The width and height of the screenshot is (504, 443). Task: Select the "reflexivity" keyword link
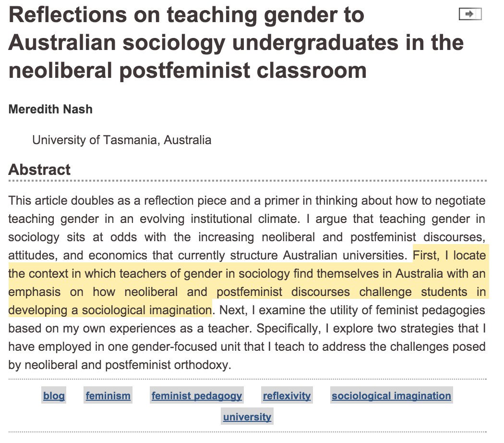tap(287, 395)
